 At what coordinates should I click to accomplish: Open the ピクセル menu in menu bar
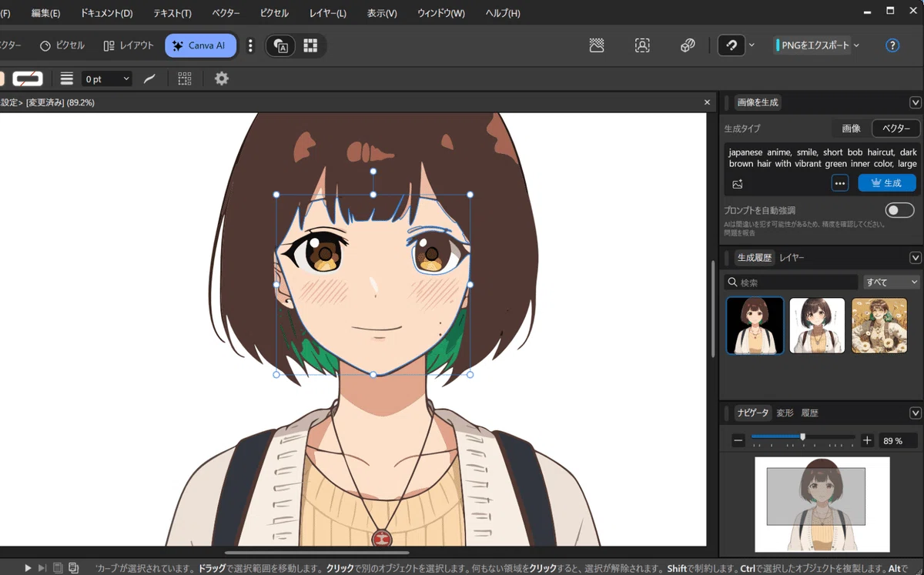click(275, 13)
